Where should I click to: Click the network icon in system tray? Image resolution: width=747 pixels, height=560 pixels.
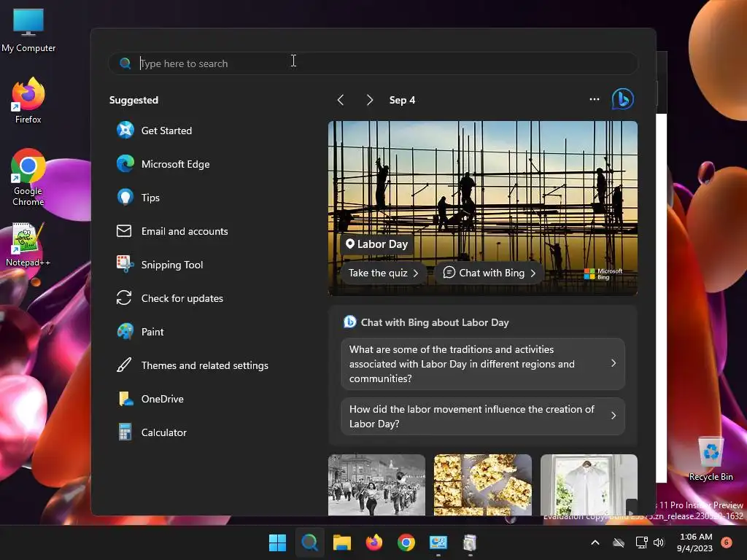point(642,542)
